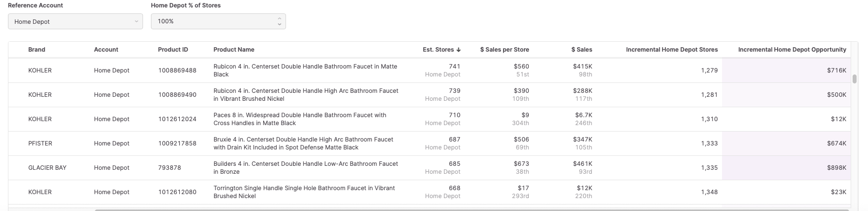
Task: Click the Product Name column header
Action: tap(234, 50)
